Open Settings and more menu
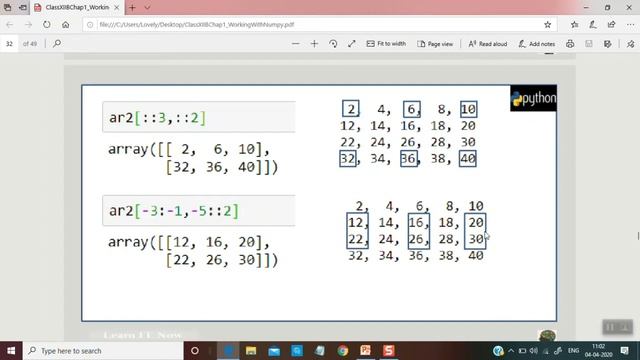Viewport: 640px width, 360px height. point(630,24)
